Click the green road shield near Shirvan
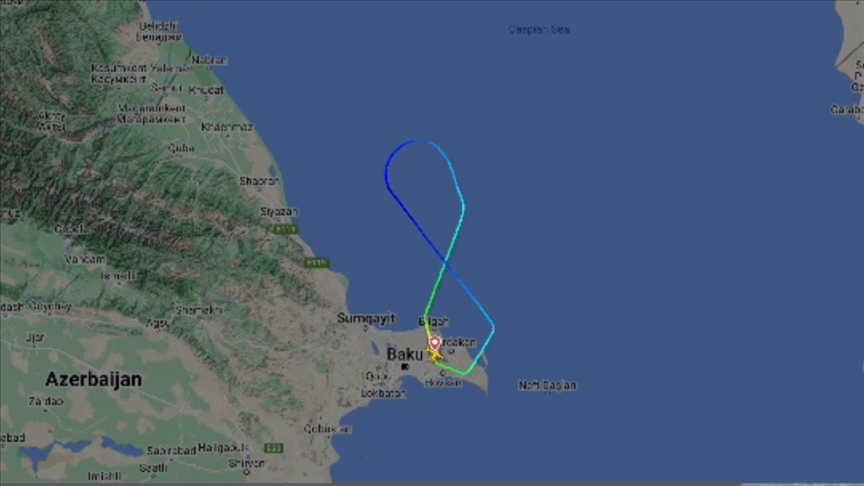This screenshot has height=486, width=864. (x=274, y=448)
